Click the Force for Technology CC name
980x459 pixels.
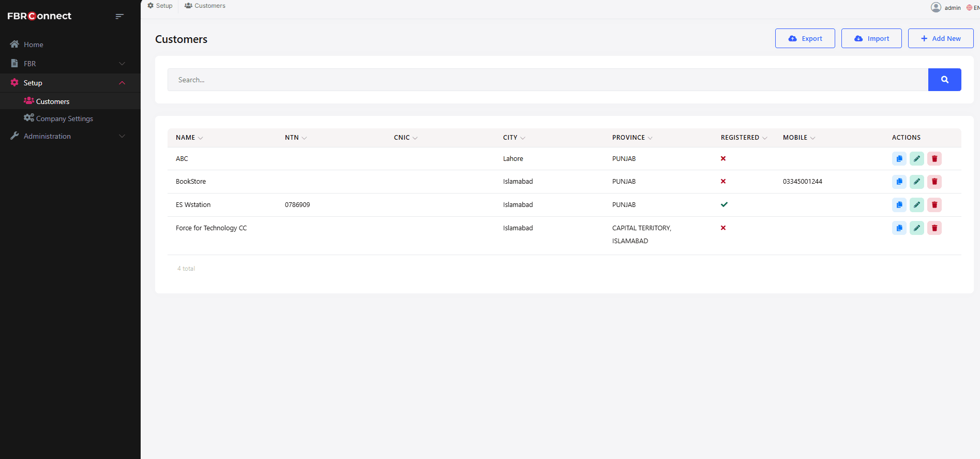pos(211,228)
